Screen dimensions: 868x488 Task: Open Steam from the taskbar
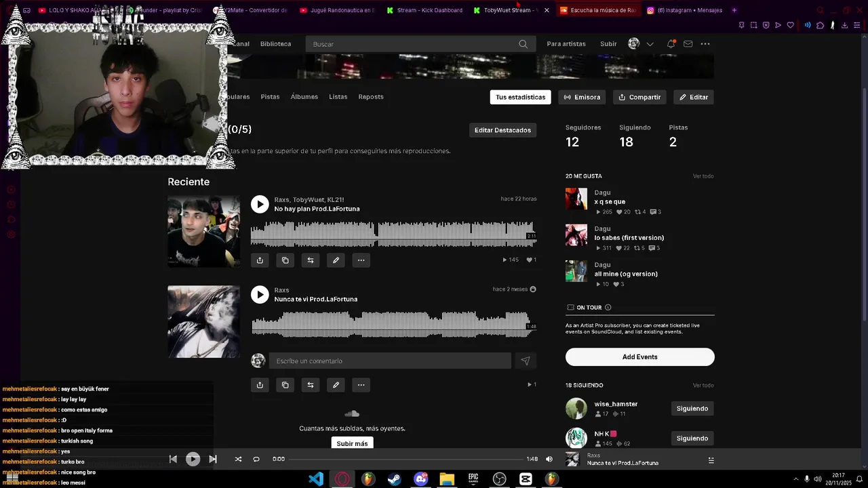(394, 479)
